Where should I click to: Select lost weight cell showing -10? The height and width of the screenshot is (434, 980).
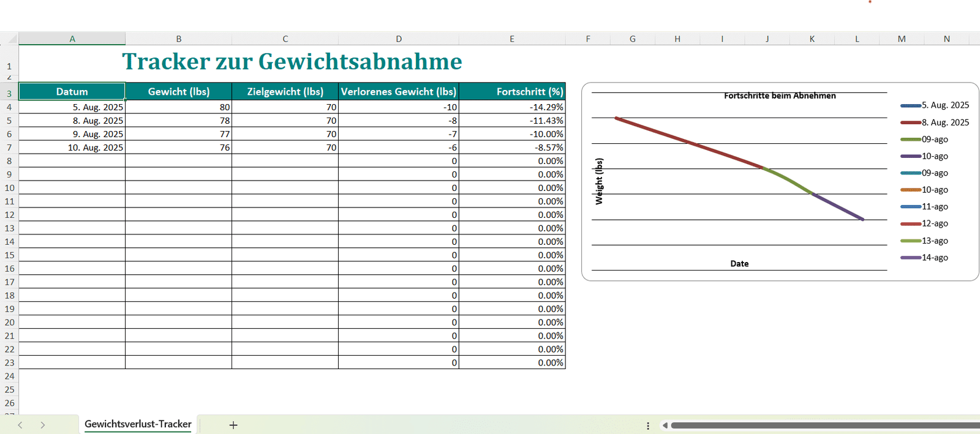[x=399, y=107]
